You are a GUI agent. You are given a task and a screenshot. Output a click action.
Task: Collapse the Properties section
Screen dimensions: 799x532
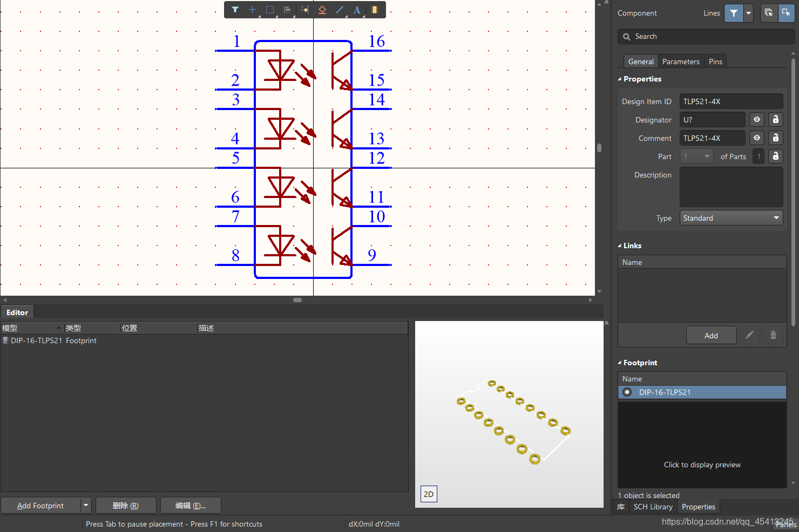620,79
